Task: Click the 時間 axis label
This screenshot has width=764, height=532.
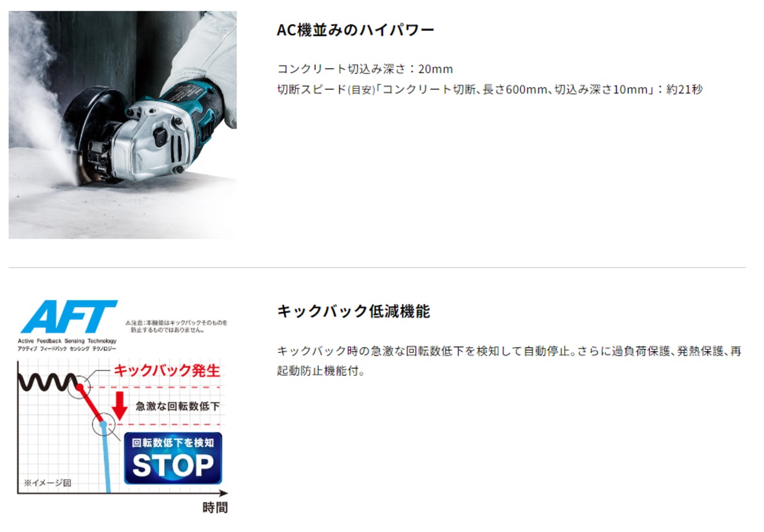Action: coord(215,508)
